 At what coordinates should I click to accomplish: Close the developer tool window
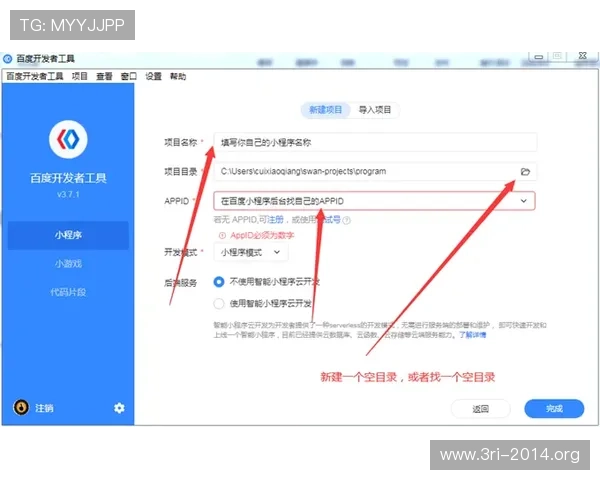[x=582, y=56]
